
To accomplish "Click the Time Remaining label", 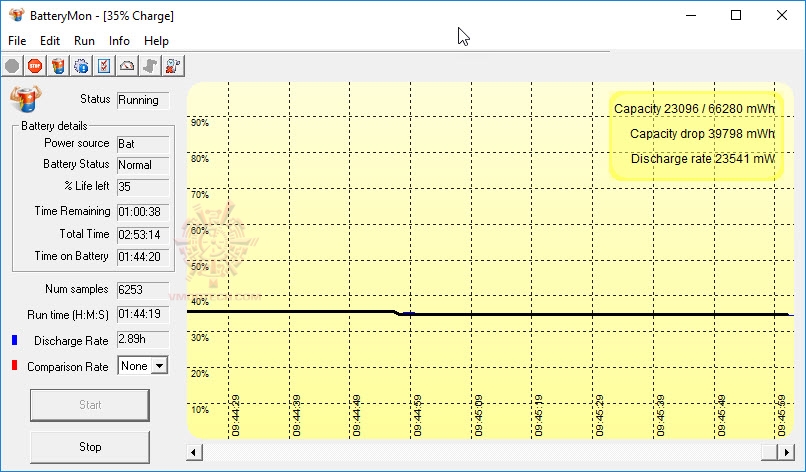I will click(72, 211).
